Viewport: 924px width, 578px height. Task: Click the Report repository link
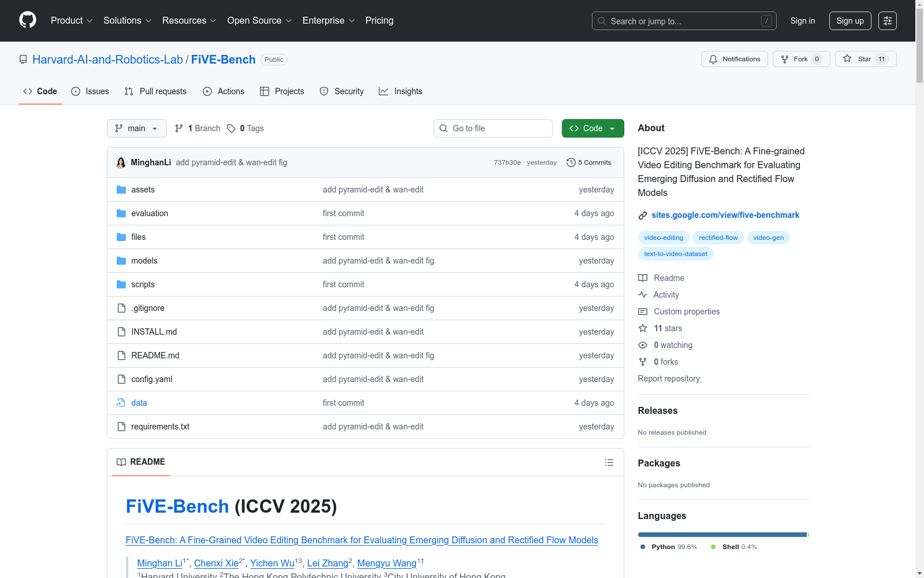pos(669,379)
